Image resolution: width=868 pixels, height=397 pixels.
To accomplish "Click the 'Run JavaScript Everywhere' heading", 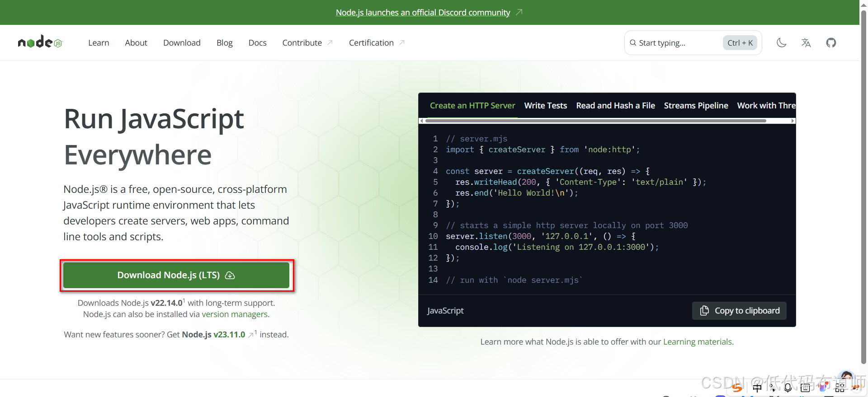I will 154,137.
